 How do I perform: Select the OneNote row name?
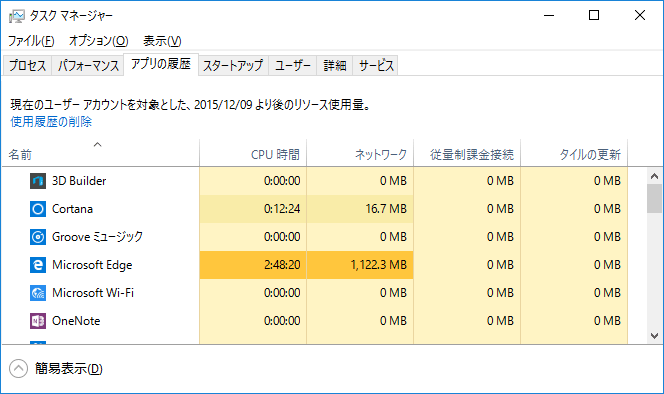76,321
